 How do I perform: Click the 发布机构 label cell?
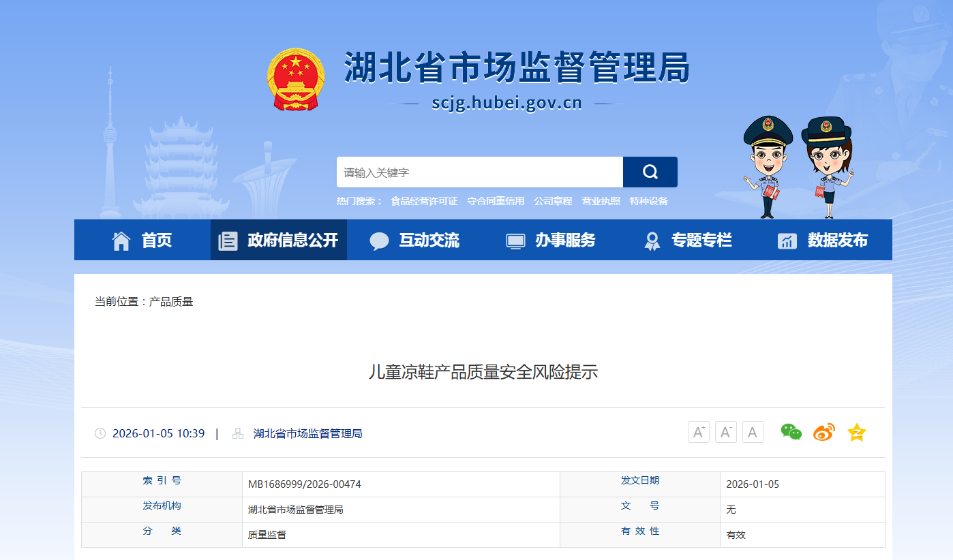(x=162, y=510)
